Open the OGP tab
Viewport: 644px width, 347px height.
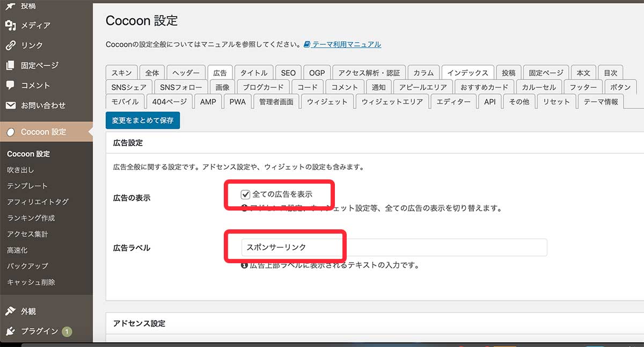click(x=317, y=73)
